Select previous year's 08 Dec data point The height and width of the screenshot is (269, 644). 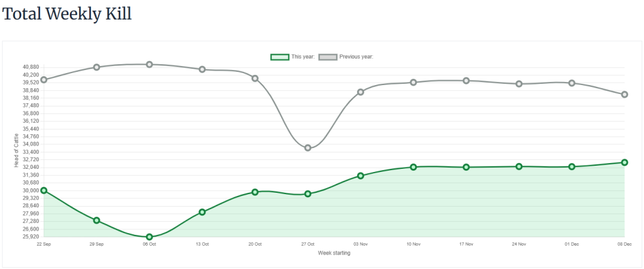tap(625, 94)
